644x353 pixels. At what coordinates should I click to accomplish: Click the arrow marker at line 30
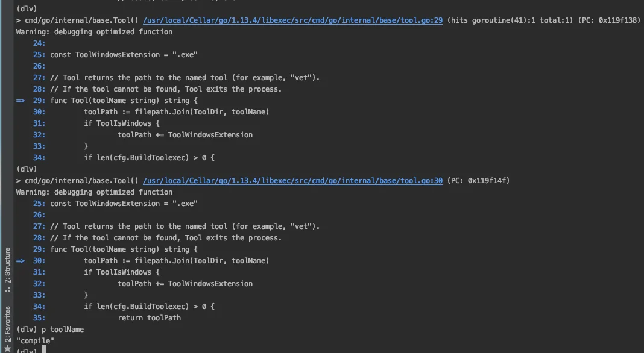[21, 261]
